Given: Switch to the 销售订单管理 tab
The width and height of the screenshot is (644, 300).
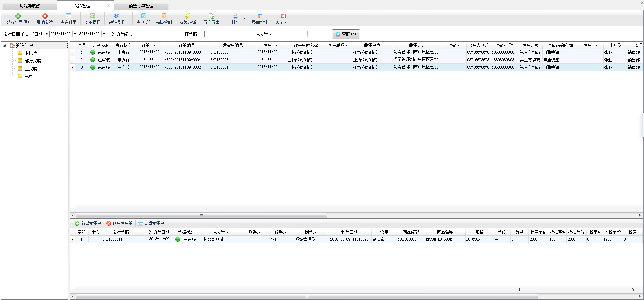Looking at the screenshot, I should click(x=141, y=6).
